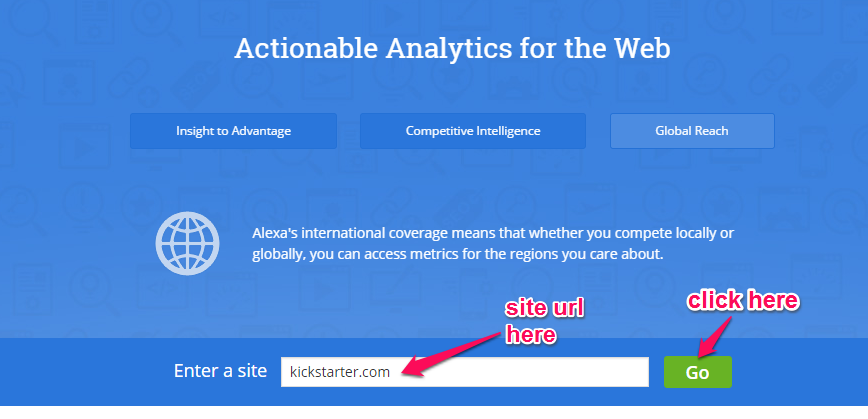Click the Alexa international coverage paragraph
The height and width of the screenshot is (419, 868).
tap(494, 244)
